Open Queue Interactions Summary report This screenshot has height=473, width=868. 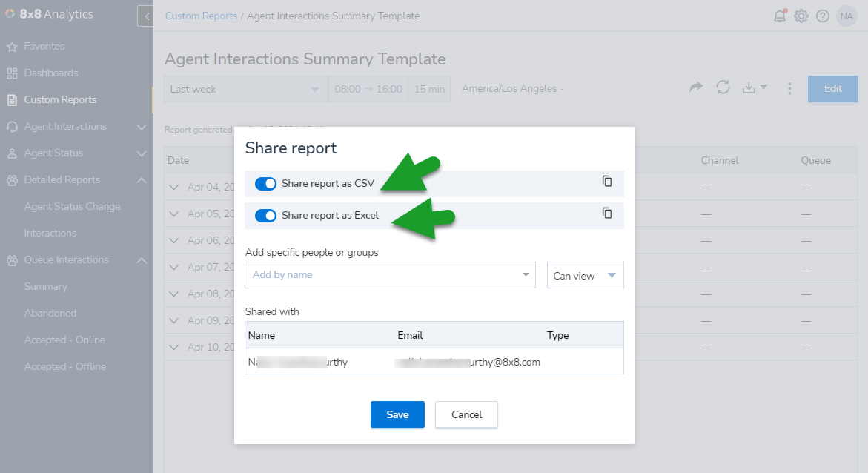coord(45,286)
